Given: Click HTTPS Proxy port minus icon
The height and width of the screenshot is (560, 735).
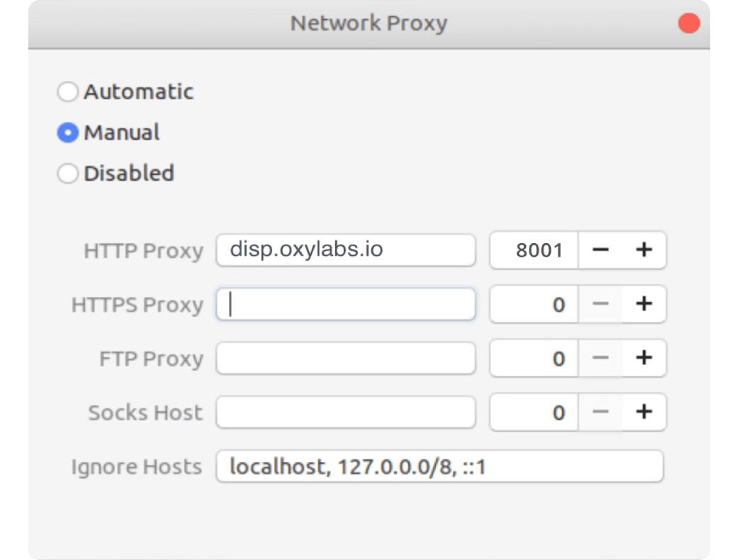Looking at the screenshot, I should point(600,303).
